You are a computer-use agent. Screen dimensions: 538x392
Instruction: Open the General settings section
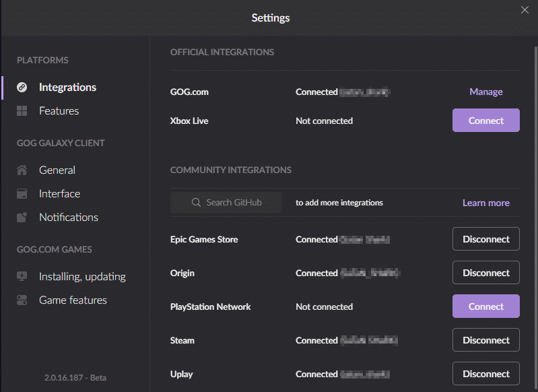[x=57, y=170]
